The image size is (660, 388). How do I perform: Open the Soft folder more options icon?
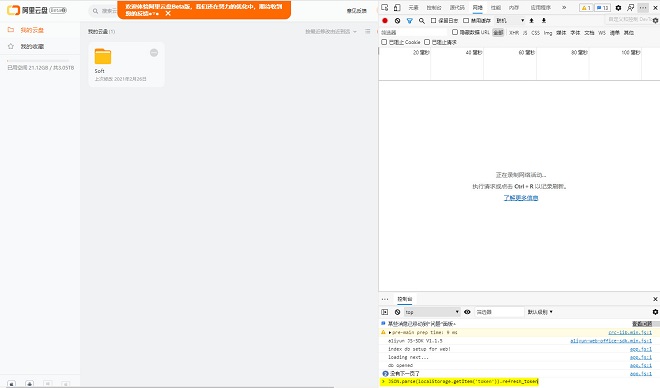[154, 53]
